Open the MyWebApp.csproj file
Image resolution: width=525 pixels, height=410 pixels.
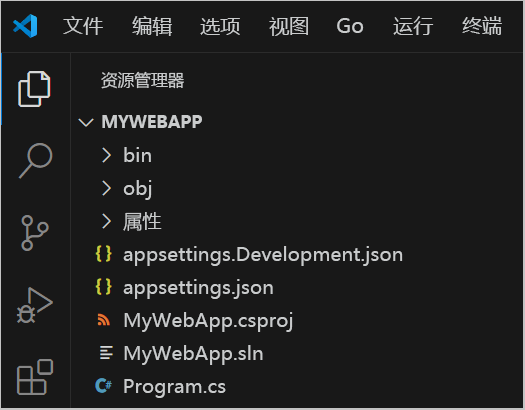tap(208, 321)
